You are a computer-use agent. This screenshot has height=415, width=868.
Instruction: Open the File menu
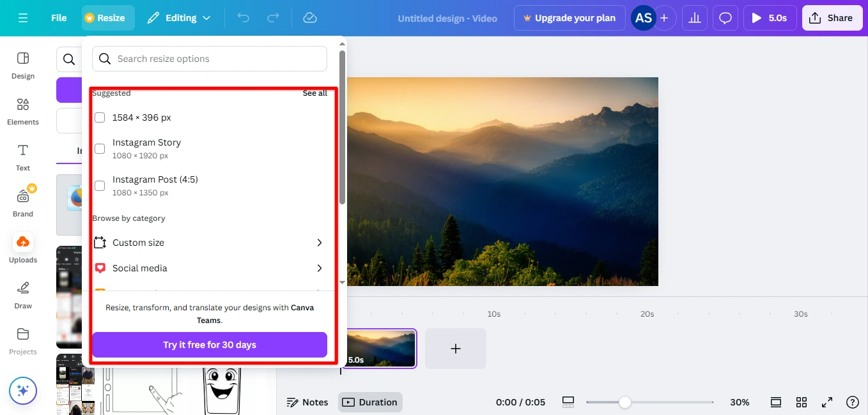(x=59, y=18)
